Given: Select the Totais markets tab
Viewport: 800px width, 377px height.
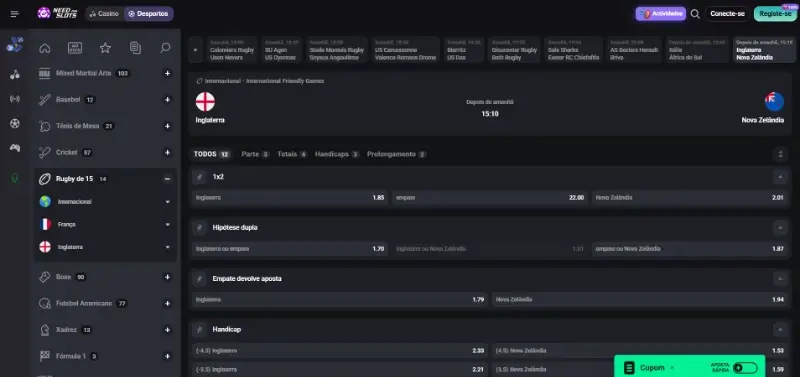Looking at the screenshot, I should (292, 154).
